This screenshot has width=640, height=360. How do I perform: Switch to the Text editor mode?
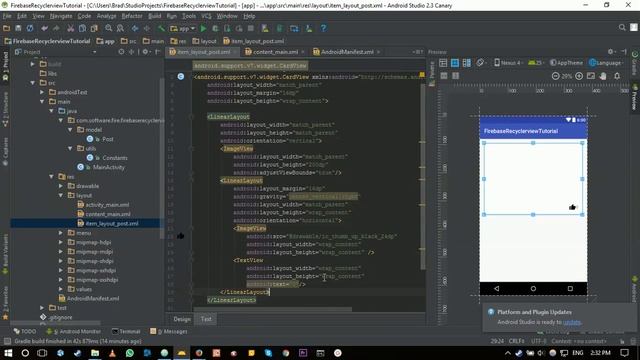tap(206, 319)
